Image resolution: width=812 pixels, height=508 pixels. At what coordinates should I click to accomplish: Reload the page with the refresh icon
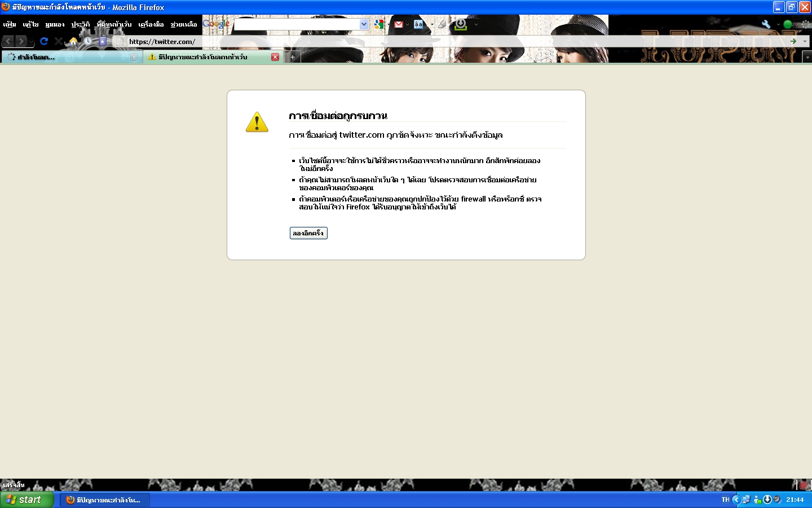[44, 41]
